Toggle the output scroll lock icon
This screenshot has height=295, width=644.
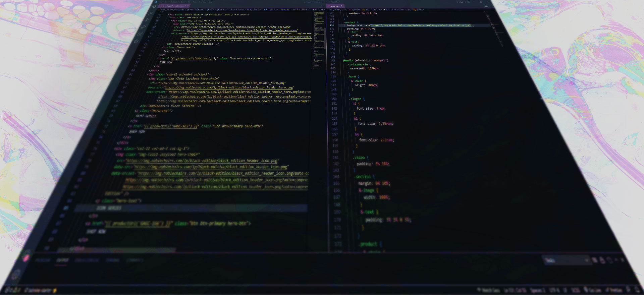602,260
